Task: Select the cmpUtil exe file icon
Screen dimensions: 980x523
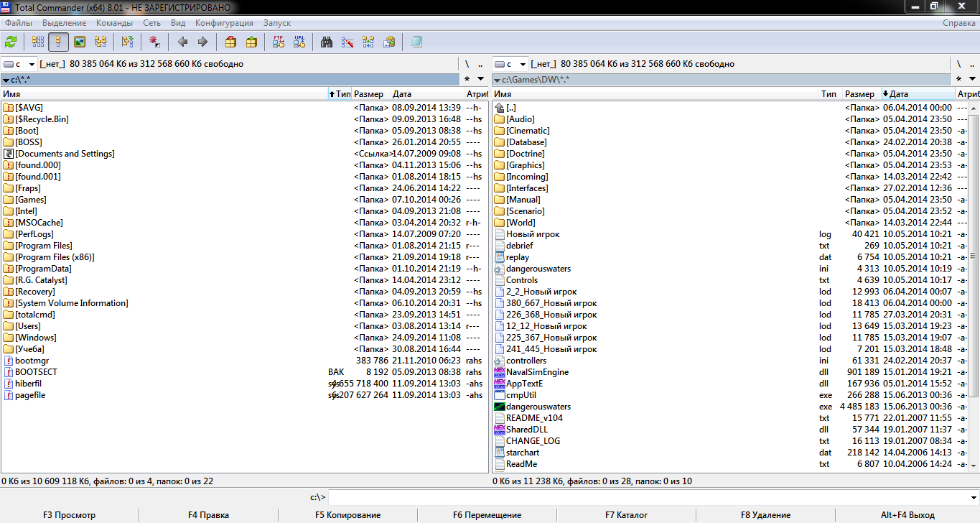Action: pyautogui.click(x=500, y=395)
